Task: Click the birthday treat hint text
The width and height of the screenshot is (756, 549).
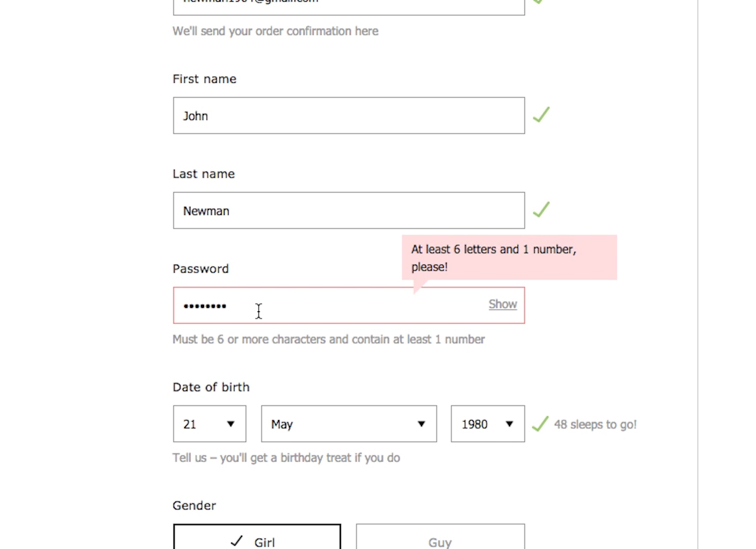Action: point(286,458)
